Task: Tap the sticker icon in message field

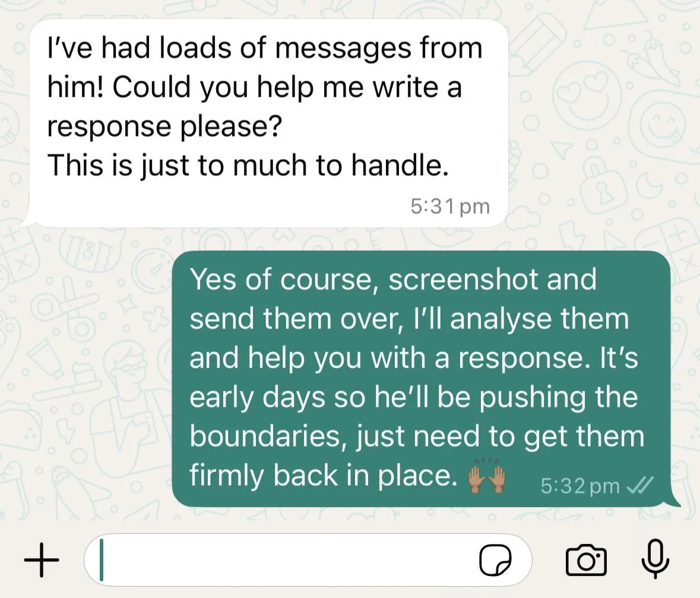Action: coord(495,561)
